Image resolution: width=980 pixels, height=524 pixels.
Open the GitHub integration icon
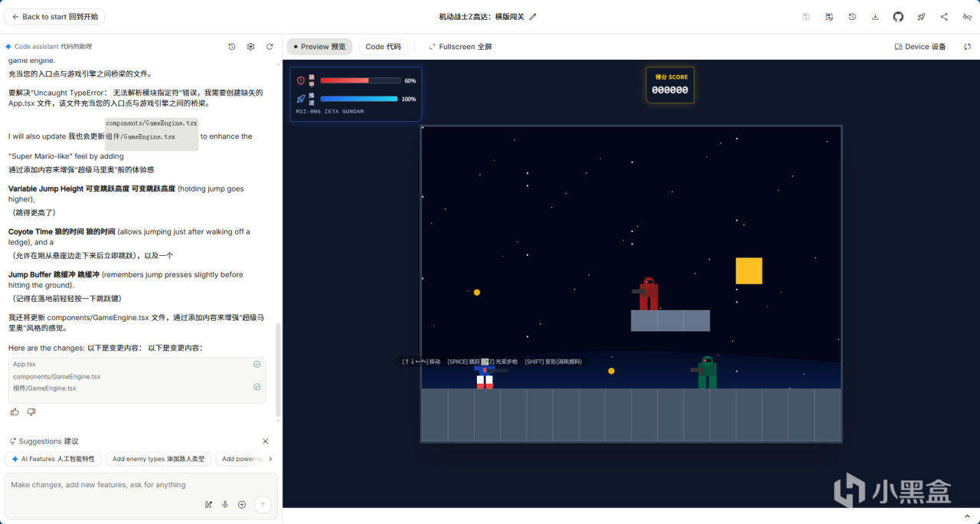coord(898,17)
